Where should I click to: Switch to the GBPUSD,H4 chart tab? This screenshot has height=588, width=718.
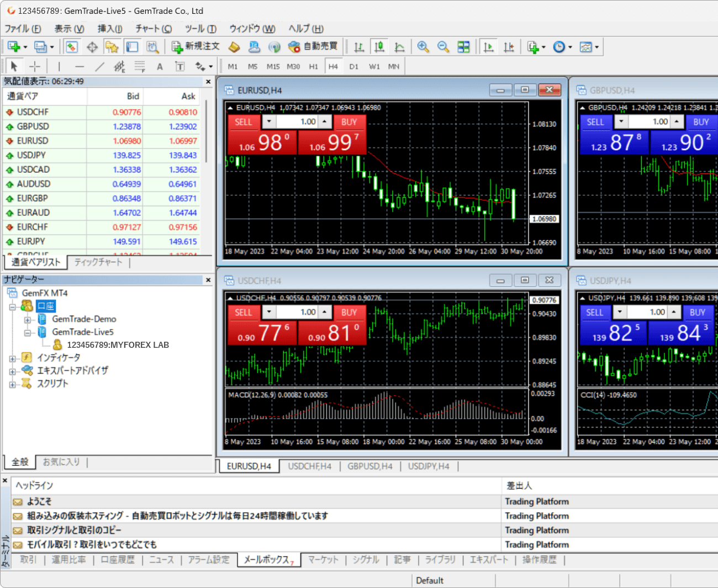point(369,467)
